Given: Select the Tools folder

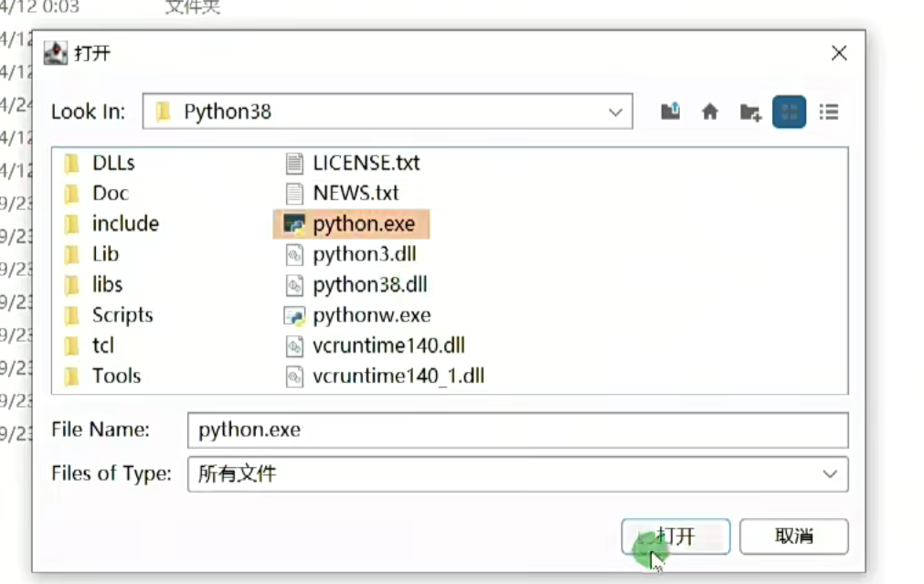Looking at the screenshot, I should pos(102,376).
